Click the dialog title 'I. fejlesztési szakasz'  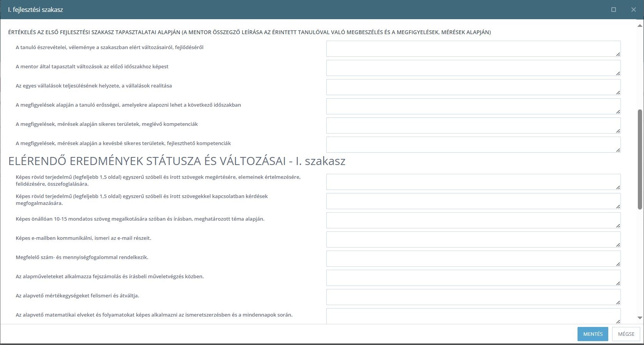35,10
